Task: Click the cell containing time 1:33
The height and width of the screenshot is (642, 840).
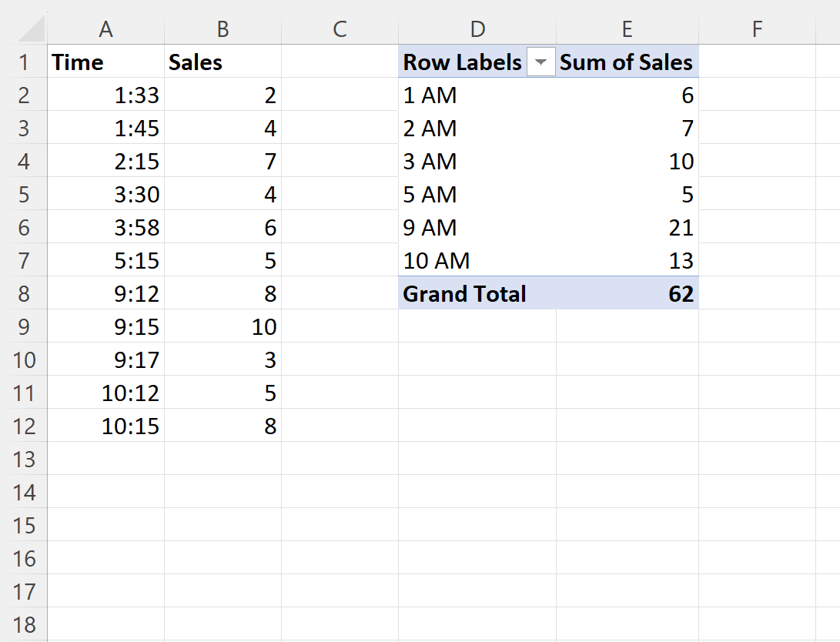Action: pyautogui.click(x=142, y=95)
